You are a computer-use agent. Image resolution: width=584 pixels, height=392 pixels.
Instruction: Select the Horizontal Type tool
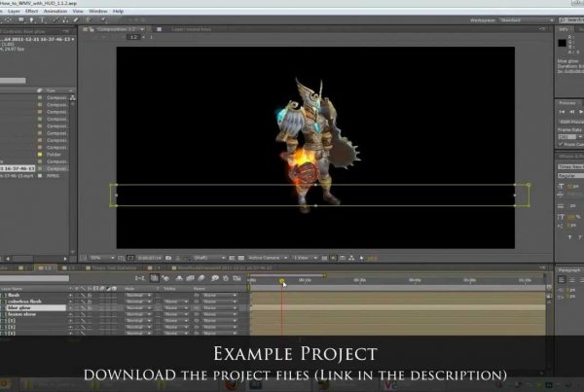[43, 20]
